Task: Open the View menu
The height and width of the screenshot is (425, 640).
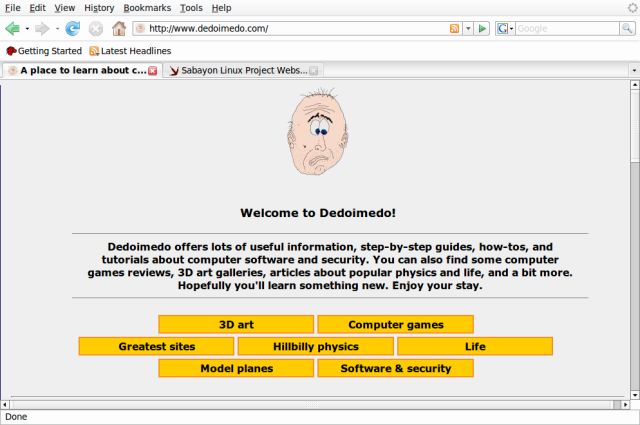Action: (65, 8)
